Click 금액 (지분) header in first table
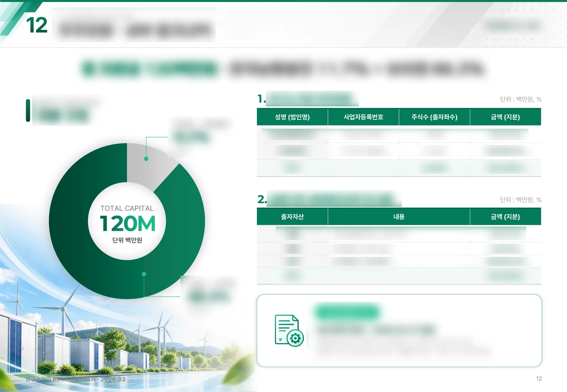Viewport: 567px width, 392px height. (505, 117)
